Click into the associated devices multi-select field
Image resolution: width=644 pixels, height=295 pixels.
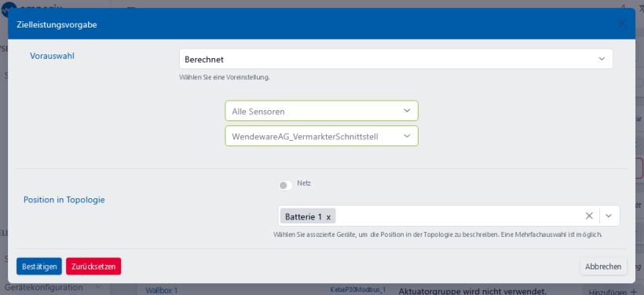tap(448, 216)
